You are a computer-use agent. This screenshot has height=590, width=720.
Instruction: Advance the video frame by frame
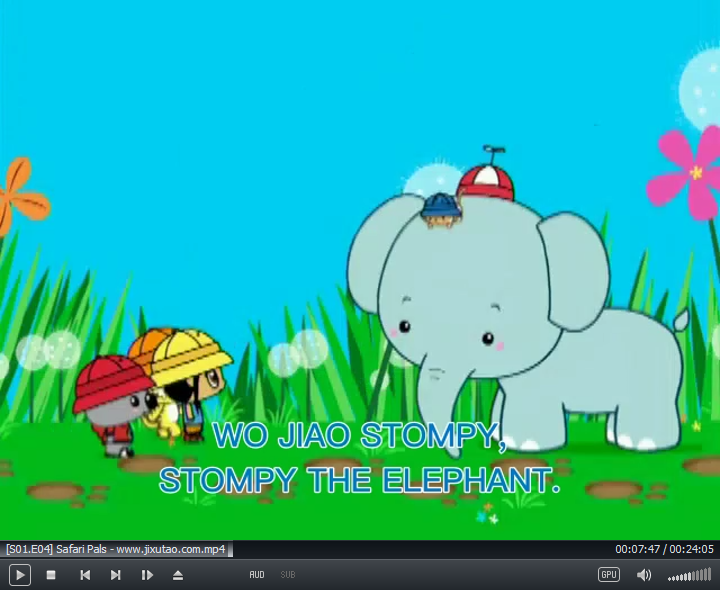coord(147,575)
